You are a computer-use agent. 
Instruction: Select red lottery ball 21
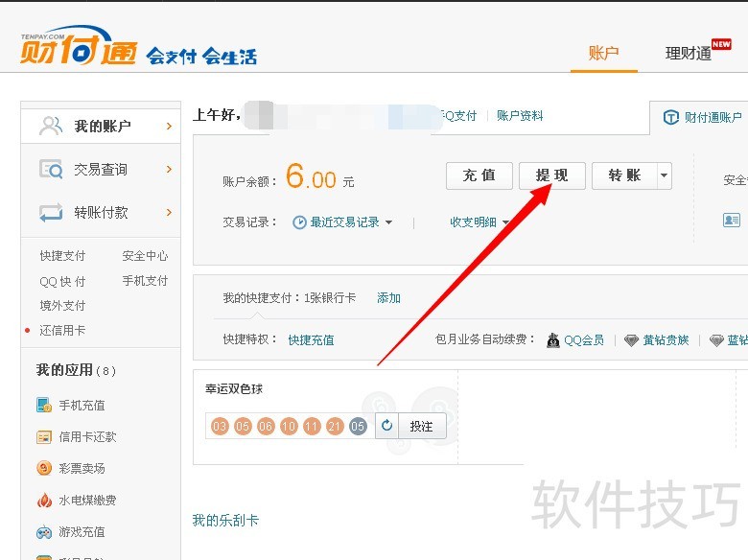pyautogui.click(x=335, y=426)
